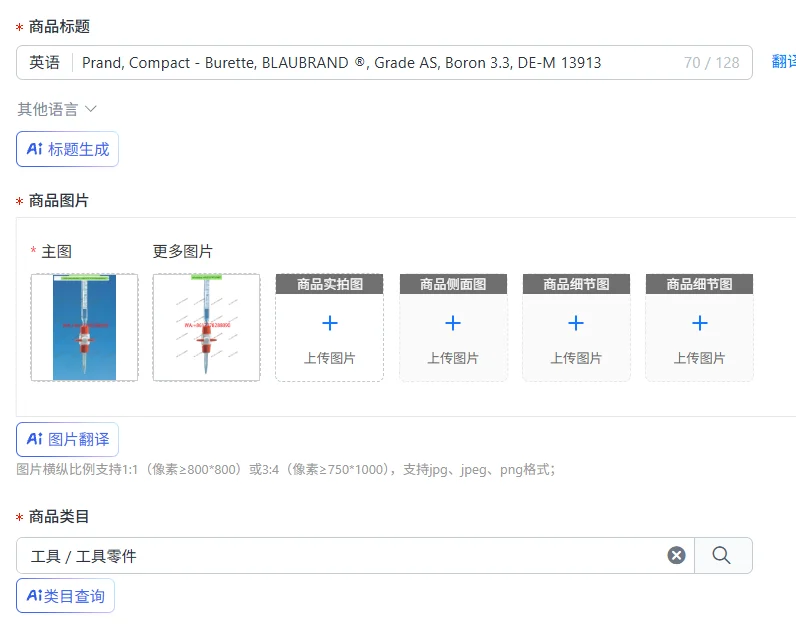Select the 主图 product thumbnail
This screenshot has height=632, width=796.
point(84,327)
